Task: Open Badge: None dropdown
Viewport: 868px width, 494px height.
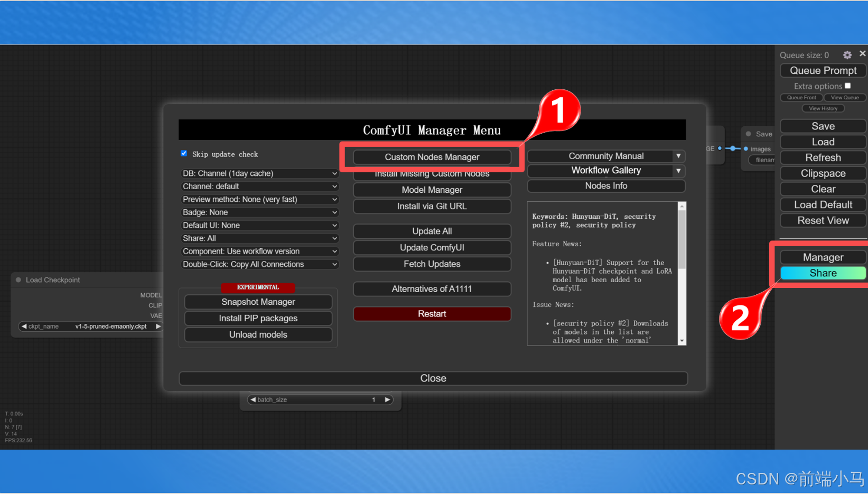Action: [x=259, y=212]
